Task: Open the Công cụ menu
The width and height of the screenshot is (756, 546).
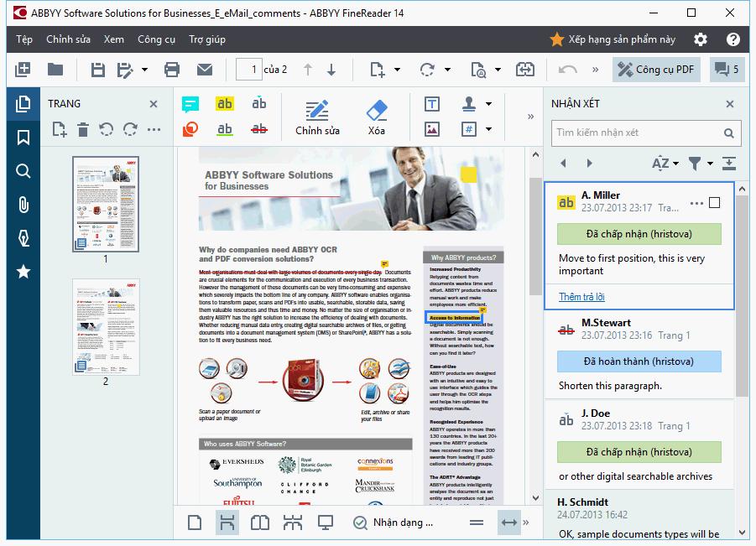Action: [x=156, y=39]
